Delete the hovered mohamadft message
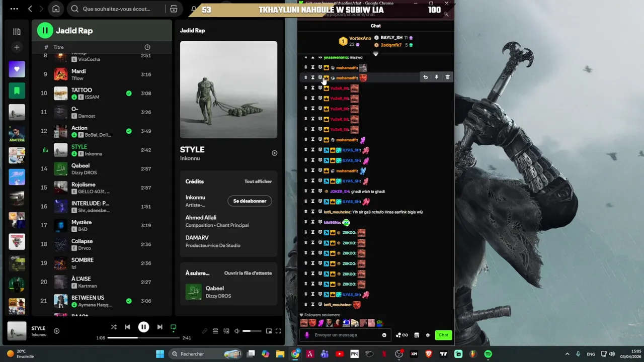 point(447,77)
